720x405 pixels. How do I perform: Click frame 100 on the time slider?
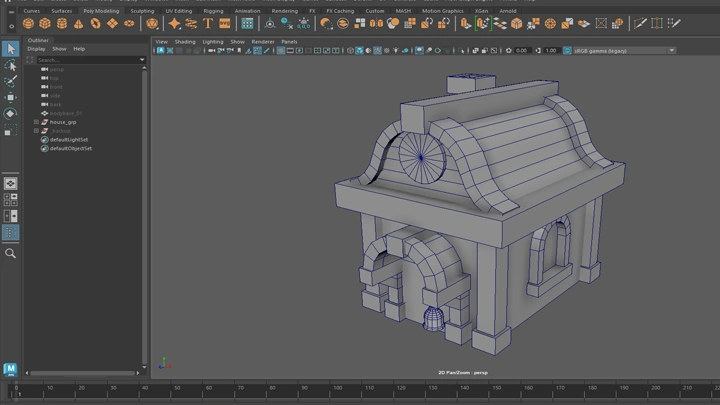tap(337, 388)
